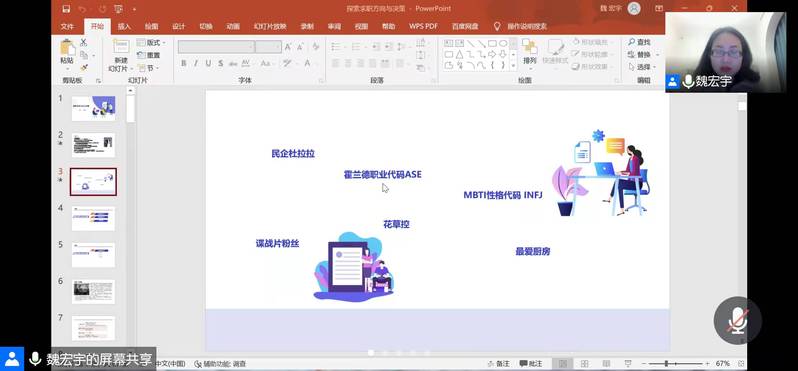The image size is (798, 371).
Task: Click the Underline formatting icon
Action: click(208, 63)
